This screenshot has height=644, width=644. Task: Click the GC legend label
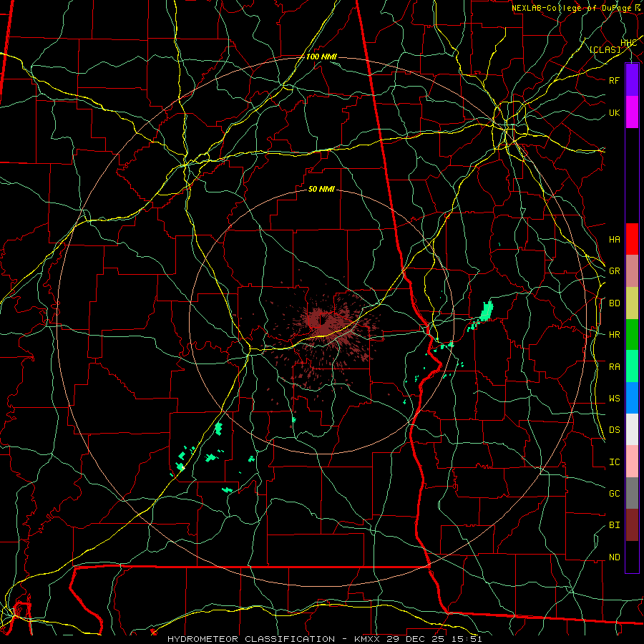pyautogui.click(x=614, y=494)
